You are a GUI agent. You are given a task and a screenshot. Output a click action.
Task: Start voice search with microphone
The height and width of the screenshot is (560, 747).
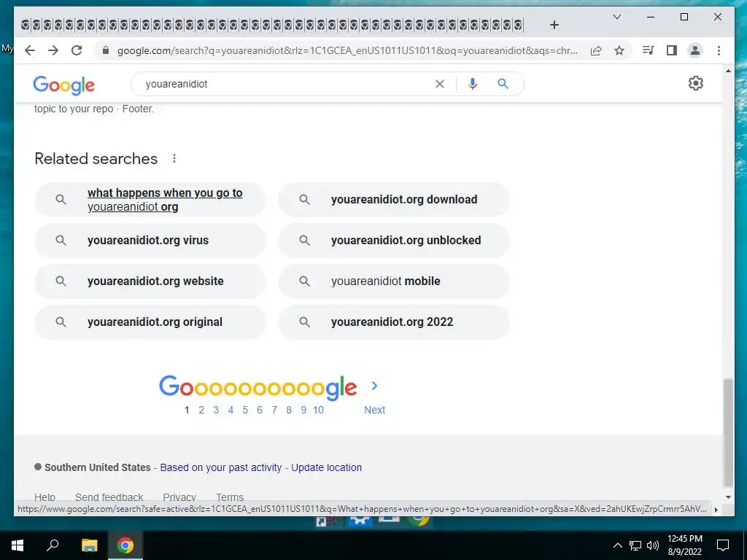coord(473,84)
